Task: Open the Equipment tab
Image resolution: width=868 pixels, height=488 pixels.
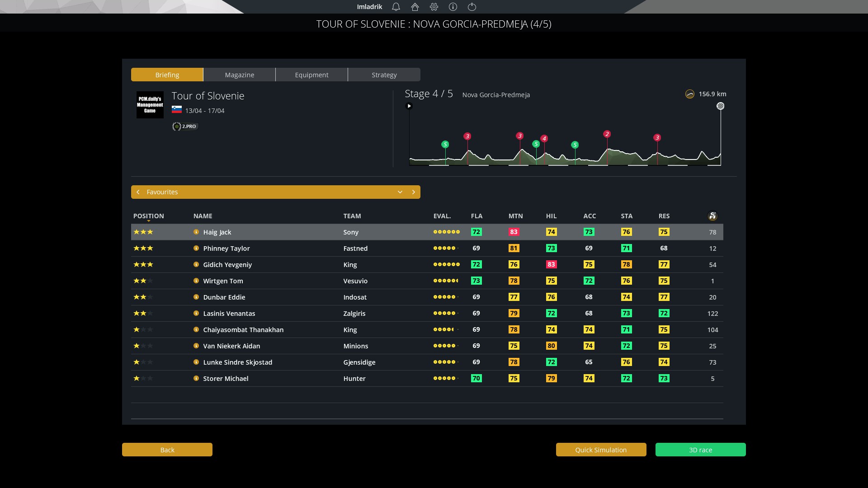Action: [x=311, y=75]
